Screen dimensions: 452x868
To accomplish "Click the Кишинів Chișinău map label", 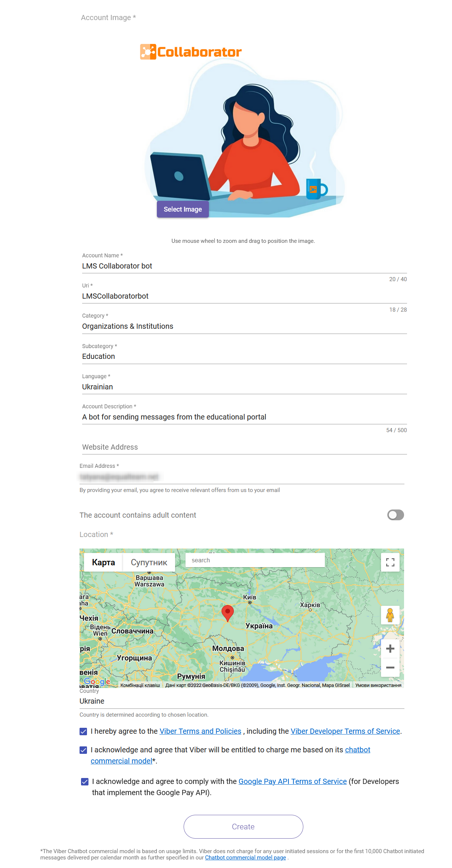I will point(232,666).
